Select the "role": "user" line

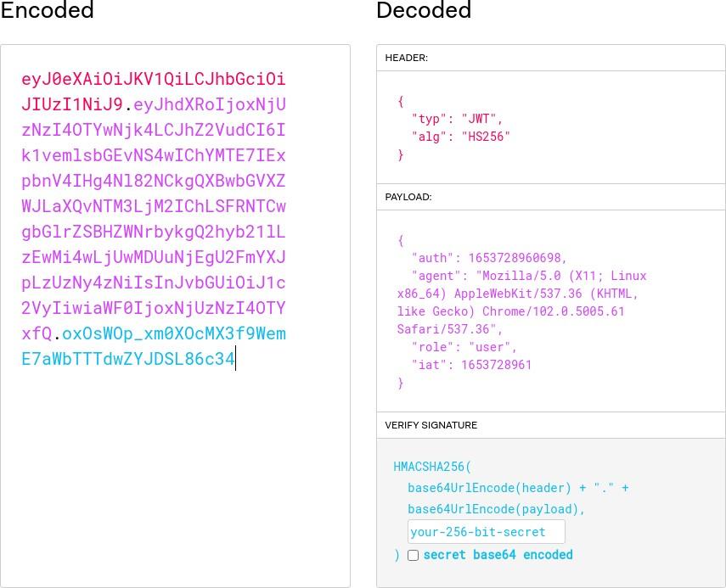pos(464,347)
